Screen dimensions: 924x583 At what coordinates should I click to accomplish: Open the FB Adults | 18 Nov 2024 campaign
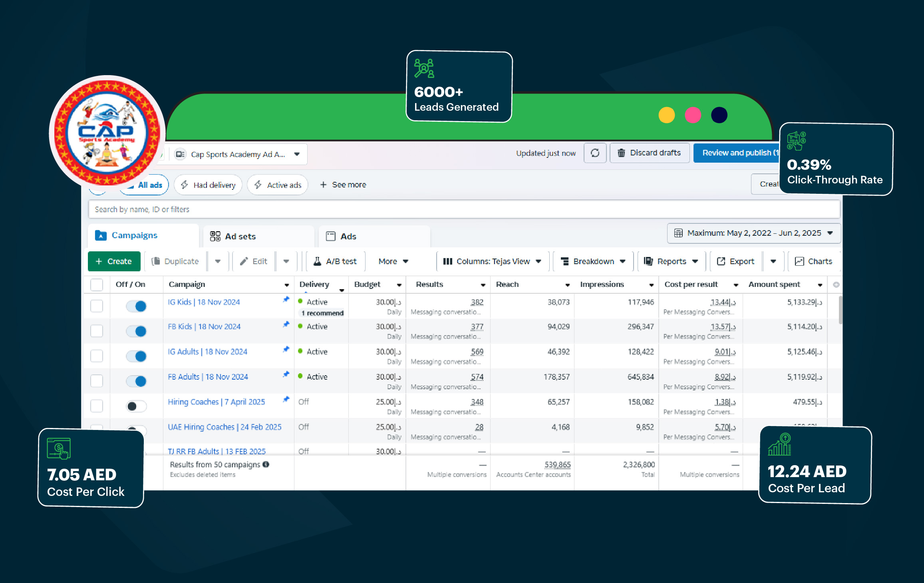pos(208,377)
